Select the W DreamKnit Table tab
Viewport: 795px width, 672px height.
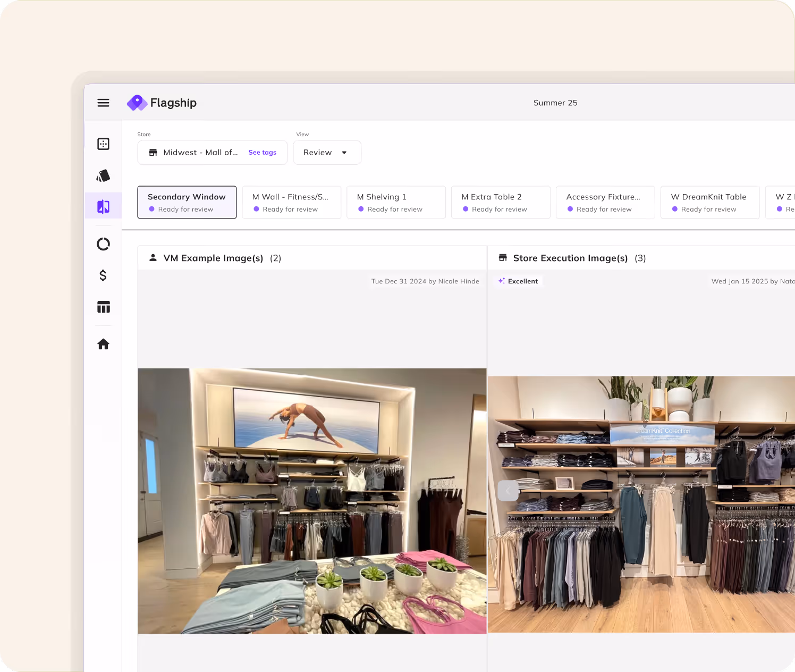point(710,202)
